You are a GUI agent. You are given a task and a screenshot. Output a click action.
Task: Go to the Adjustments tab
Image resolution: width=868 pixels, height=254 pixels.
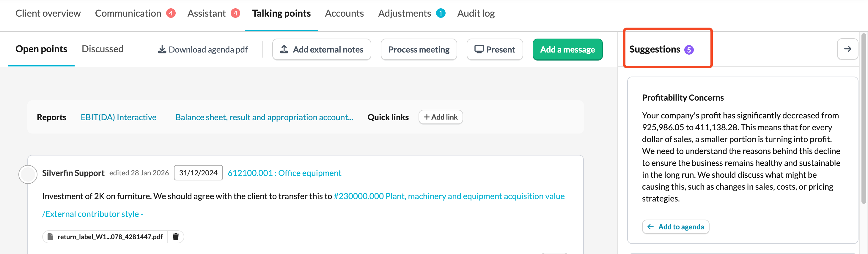[404, 13]
